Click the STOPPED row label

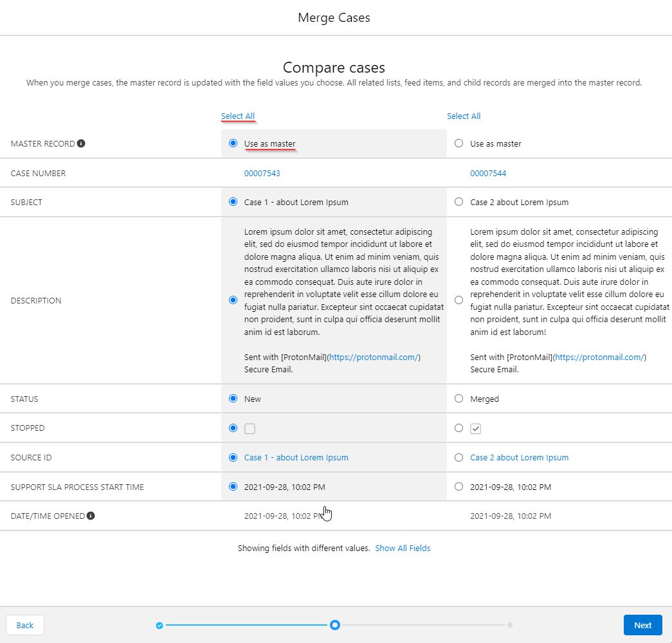pos(28,428)
